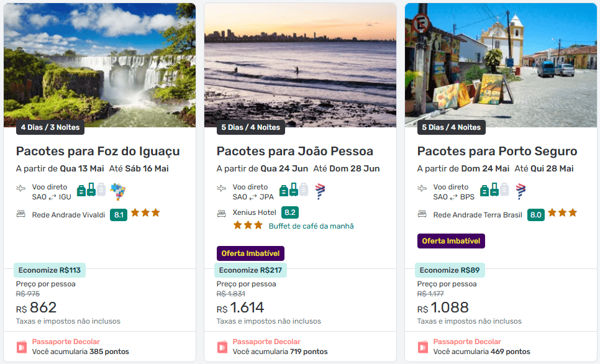Click the Passaporte Decolar icon showing 719 pontos

(222, 347)
